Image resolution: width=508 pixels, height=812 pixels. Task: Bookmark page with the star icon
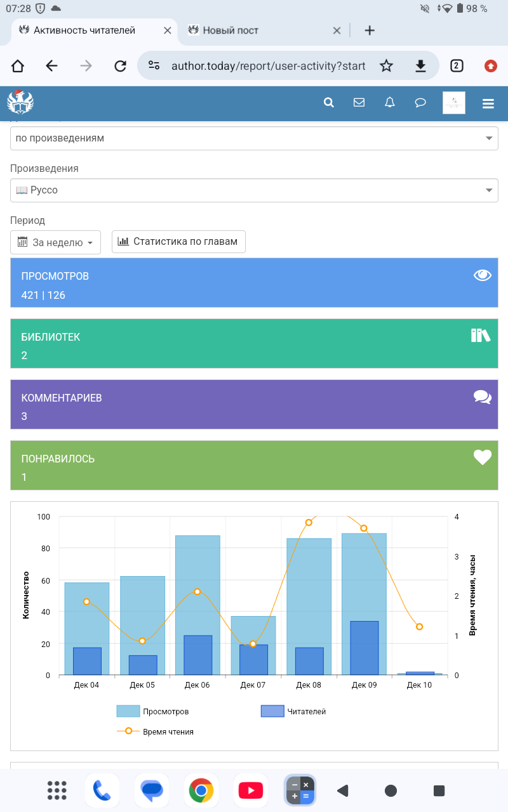tap(386, 66)
